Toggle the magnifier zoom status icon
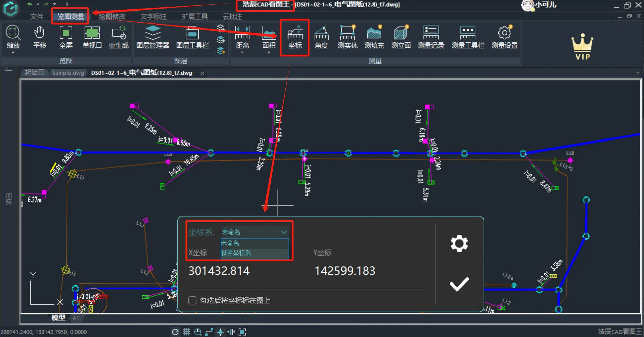 point(198,332)
